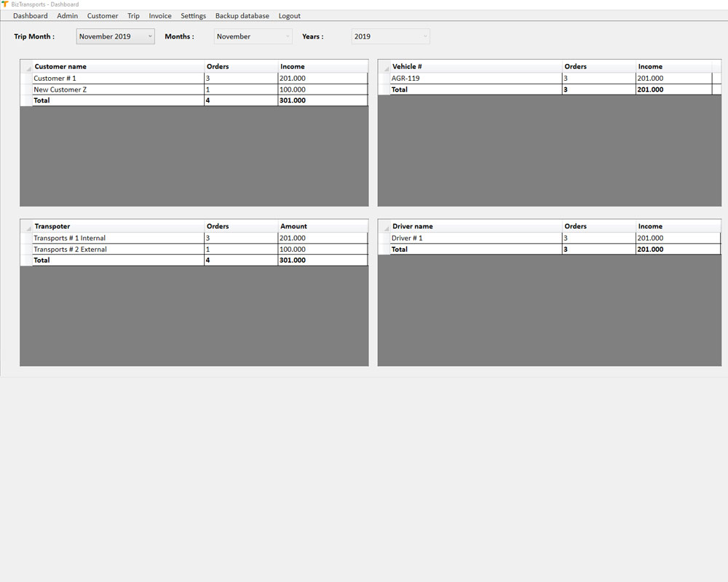Open the Admin menu

point(67,16)
